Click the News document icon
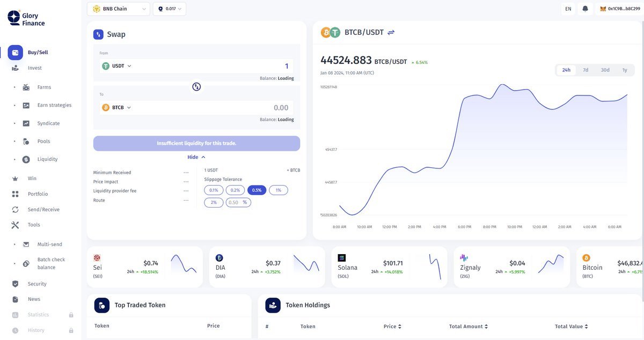The height and width of the screenshot is (340, 644). [15, 299]
